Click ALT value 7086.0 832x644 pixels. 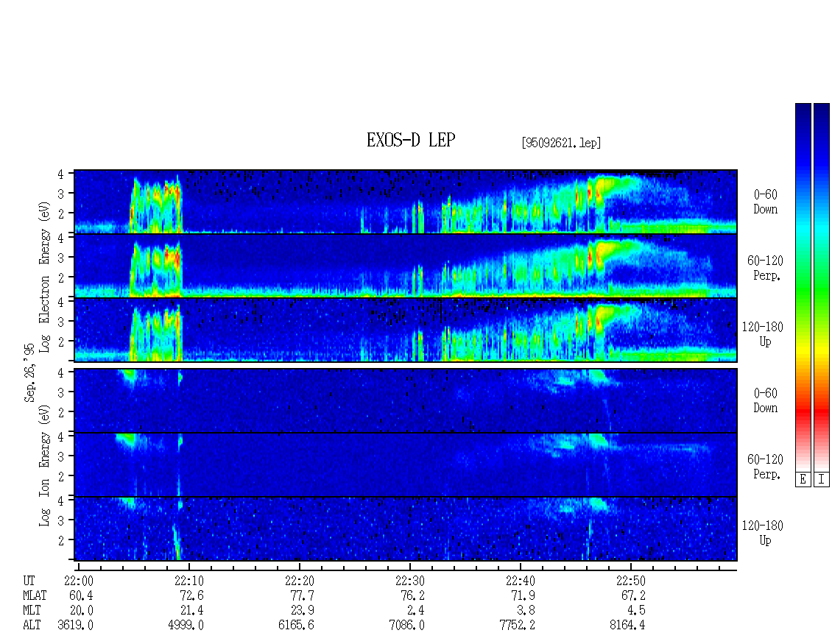pyautogui.click(x=406, y=626)
